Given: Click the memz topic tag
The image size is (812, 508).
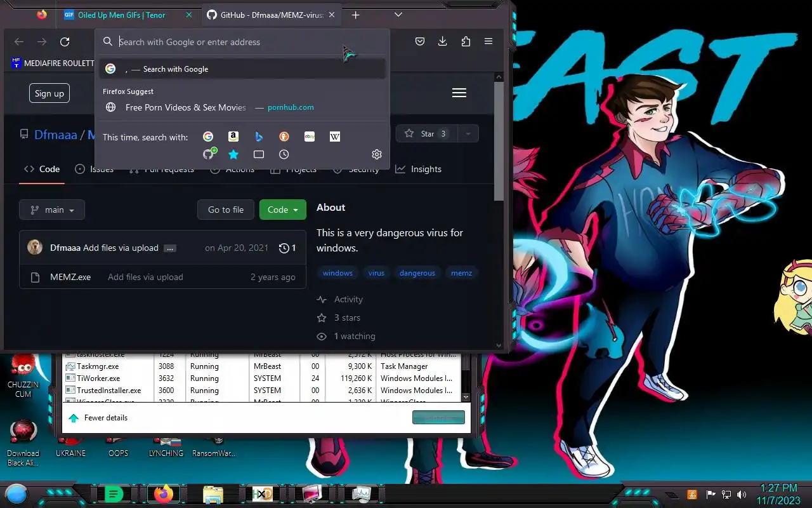Looking at the screenshot, I should [461, 273].
